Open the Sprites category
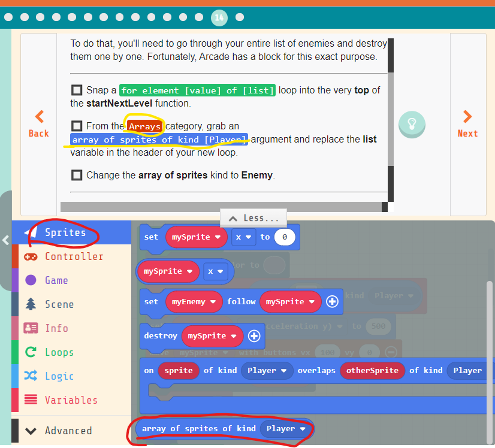The image size is (495, 448). pos(71,232)
